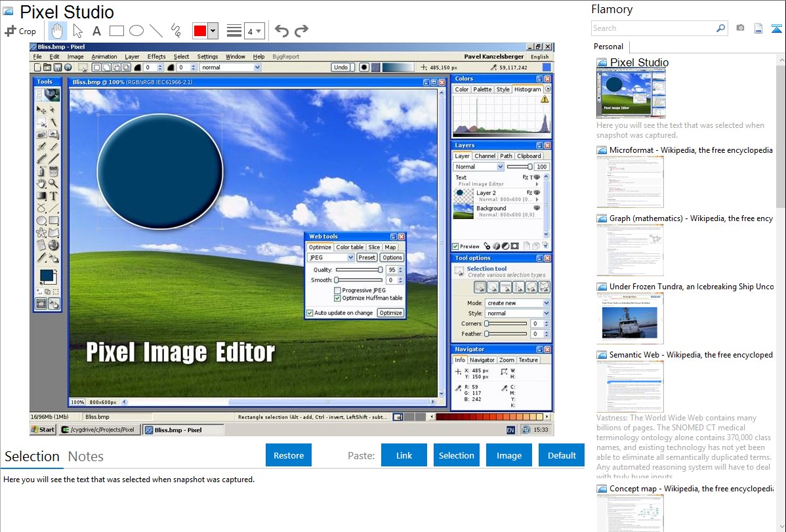
Task: Click the Restore button
Action: click(x=289, y=455)
